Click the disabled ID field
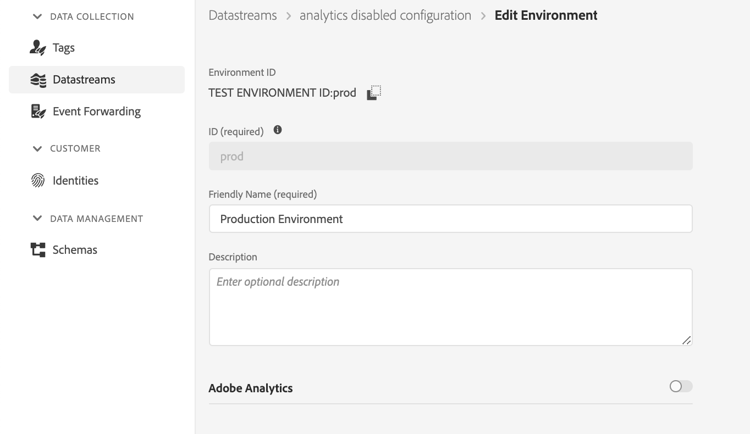The width and height of the screenshot is (750, 434). (x=450, y=156)
